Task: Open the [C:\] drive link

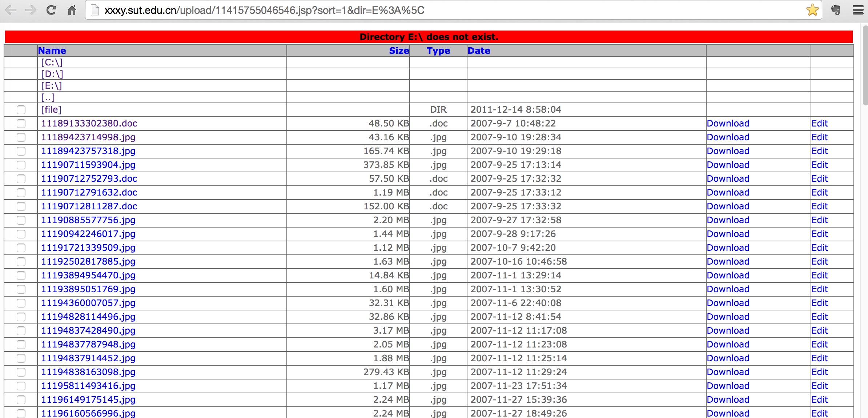Action: click(52, 62)
